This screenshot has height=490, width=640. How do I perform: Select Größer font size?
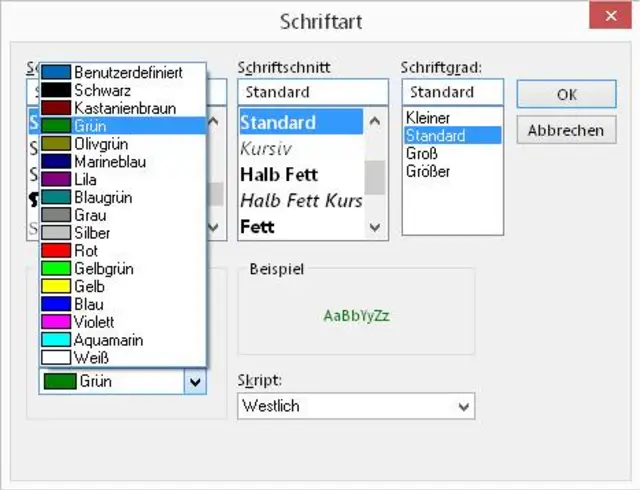[x=428, y=171]
